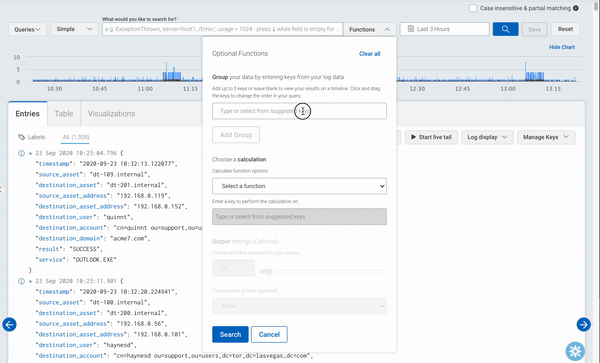Click the "destination_asset" key with dt-200.internal

click(x=68, y=313)
